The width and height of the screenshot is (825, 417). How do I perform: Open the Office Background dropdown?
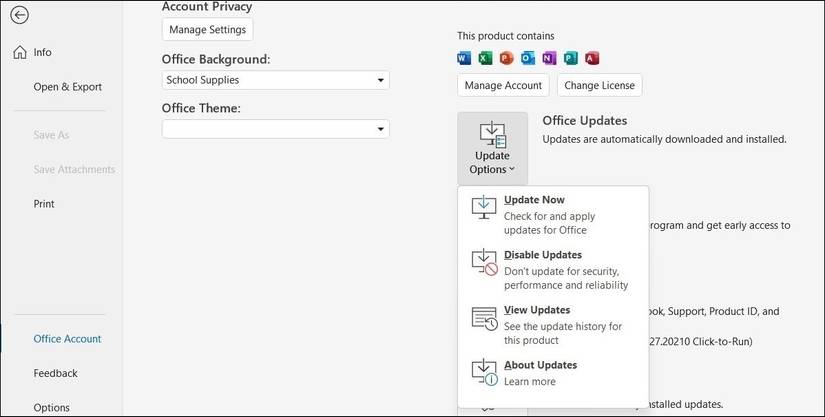(275, 80)
